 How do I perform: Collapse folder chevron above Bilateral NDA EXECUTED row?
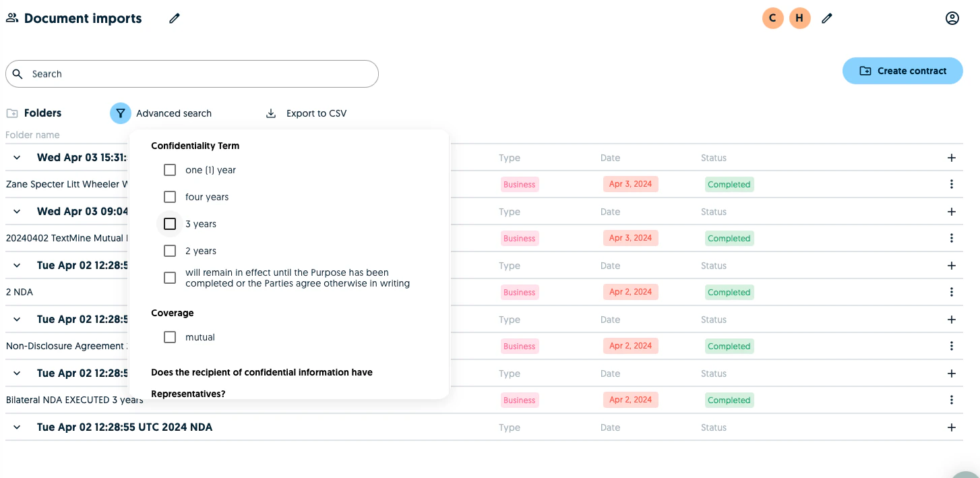coord(17,374)
